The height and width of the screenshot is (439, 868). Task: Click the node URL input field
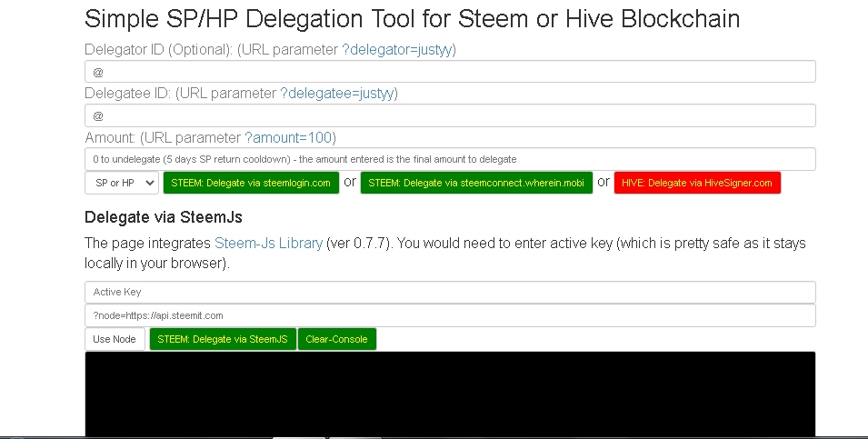coord(450,315)
